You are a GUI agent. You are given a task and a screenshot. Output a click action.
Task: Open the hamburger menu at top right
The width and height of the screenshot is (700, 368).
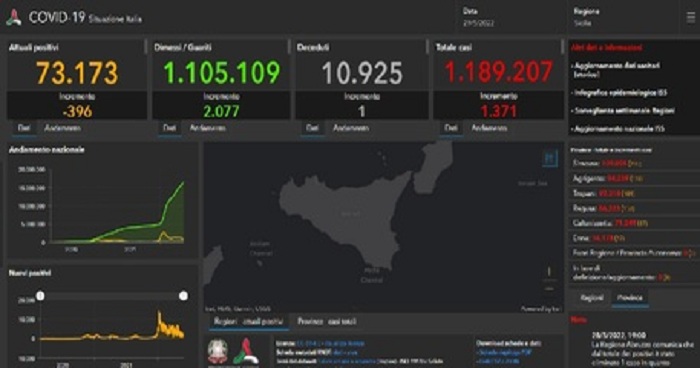coord(690,17)
